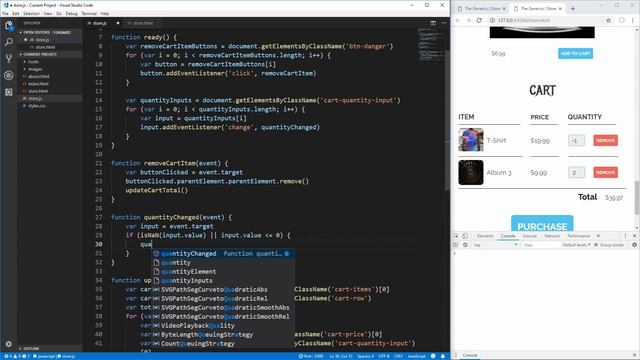
Task: Click the code minimap overview
Action: tap(431, 44)
